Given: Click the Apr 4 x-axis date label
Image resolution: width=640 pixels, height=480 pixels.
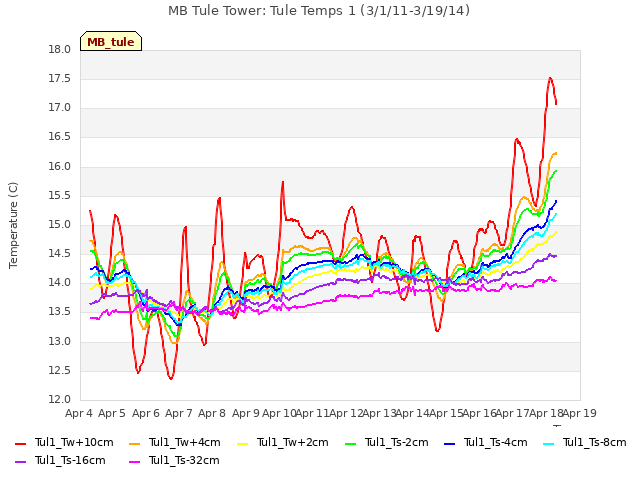Looking at the screenshot, I should 78,413.
